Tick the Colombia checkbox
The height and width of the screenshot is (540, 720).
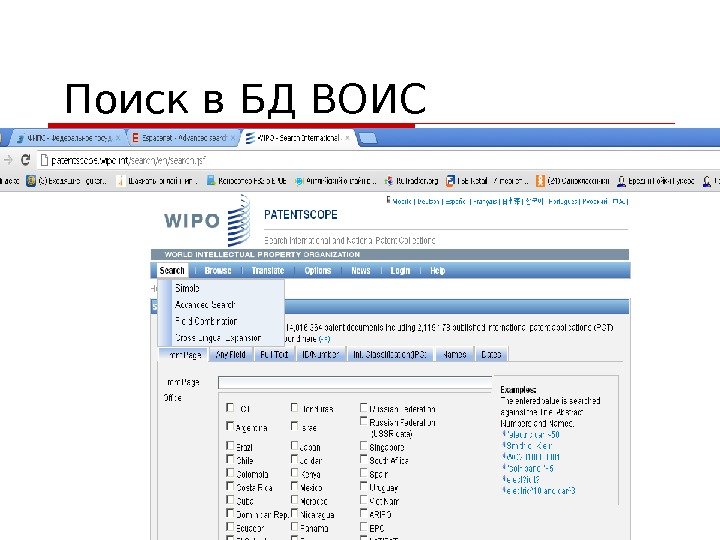(x=230, y=472)
